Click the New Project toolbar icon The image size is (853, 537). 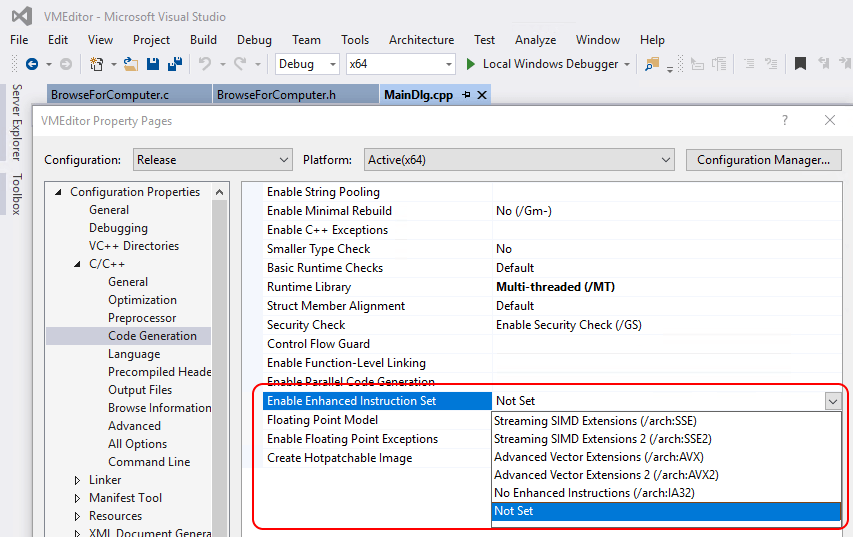(96, 64)
